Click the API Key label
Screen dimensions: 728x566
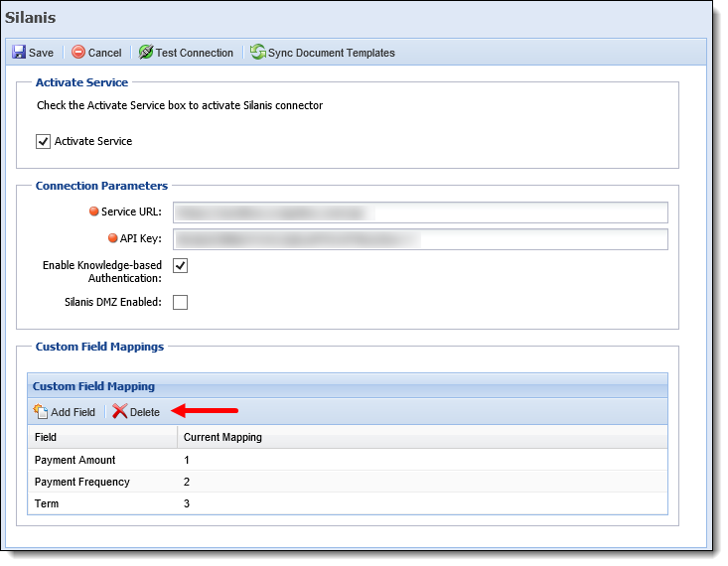[x=141, y=238]
